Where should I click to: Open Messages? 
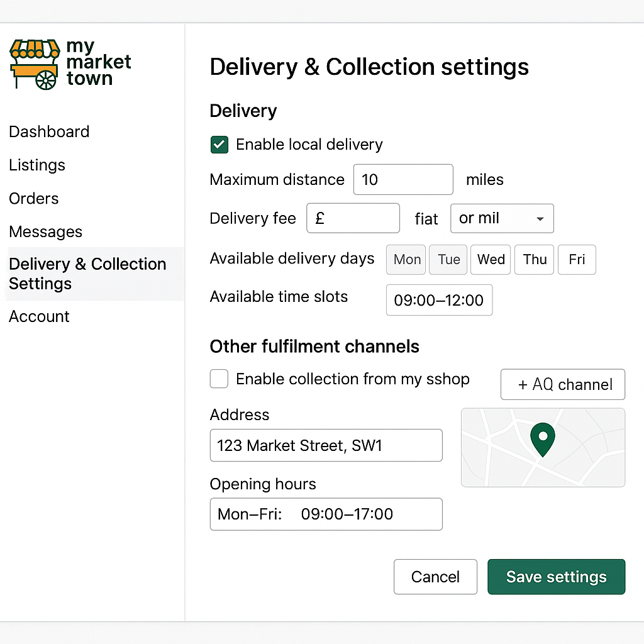pyautogui.click(x=45, y=231)
